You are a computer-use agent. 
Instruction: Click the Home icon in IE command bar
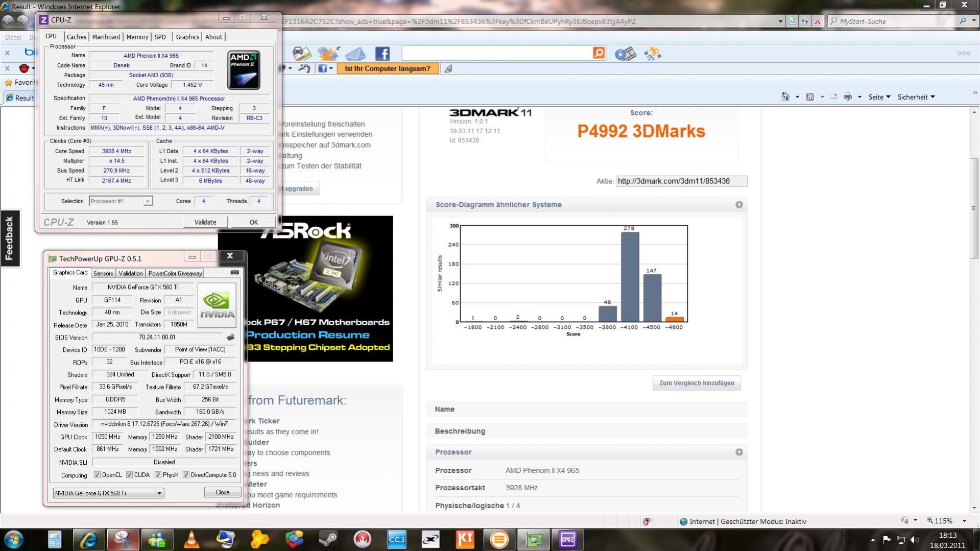click(785, 97)
